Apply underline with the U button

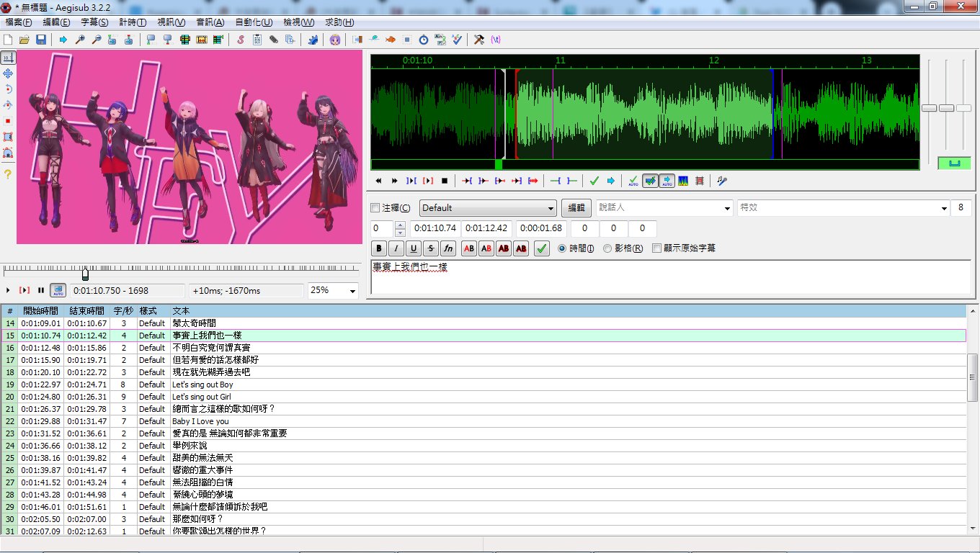coord(414,248)
